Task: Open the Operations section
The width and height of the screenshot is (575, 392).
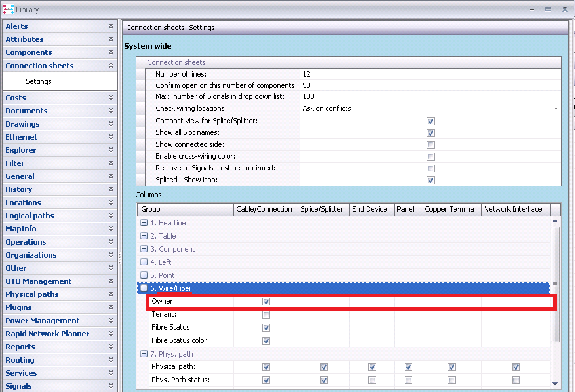Action: [60, 242]
